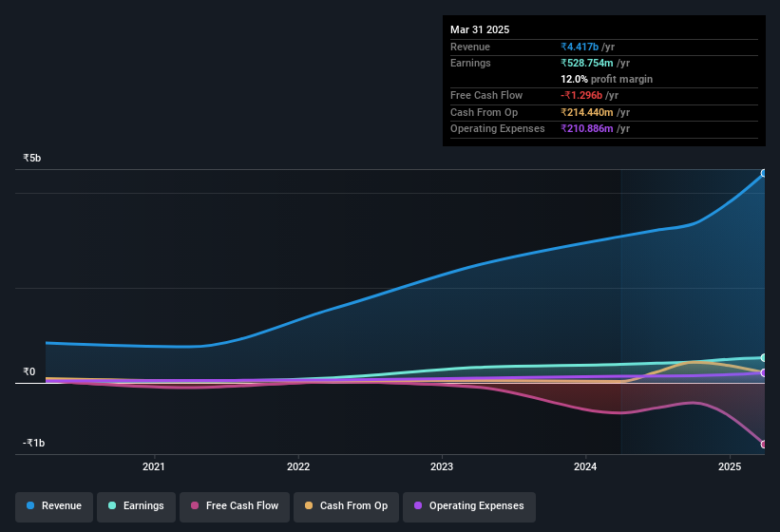Click the 12.0% profit margin text
This screenshot has height=532, width=780.
point(606,79)
